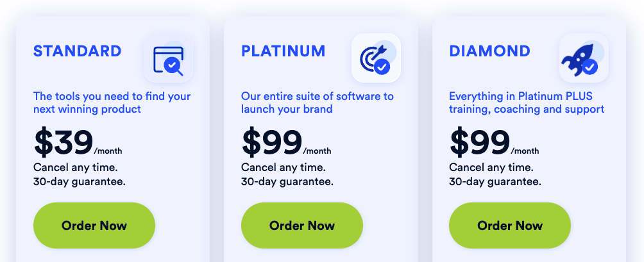644x262 pixels.
Task: Click "Cancel any time." under Standard price
Action: tap(75, 168)
